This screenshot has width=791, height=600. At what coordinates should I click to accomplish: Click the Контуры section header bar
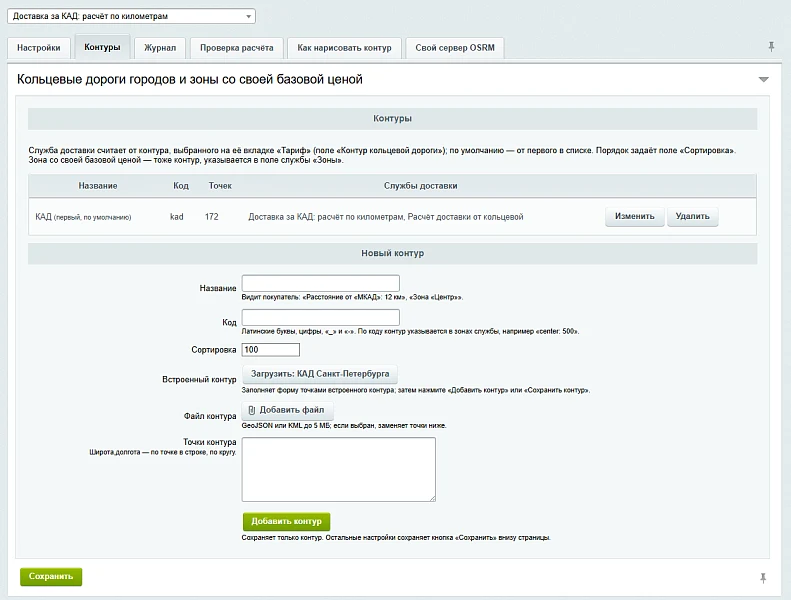392,119
